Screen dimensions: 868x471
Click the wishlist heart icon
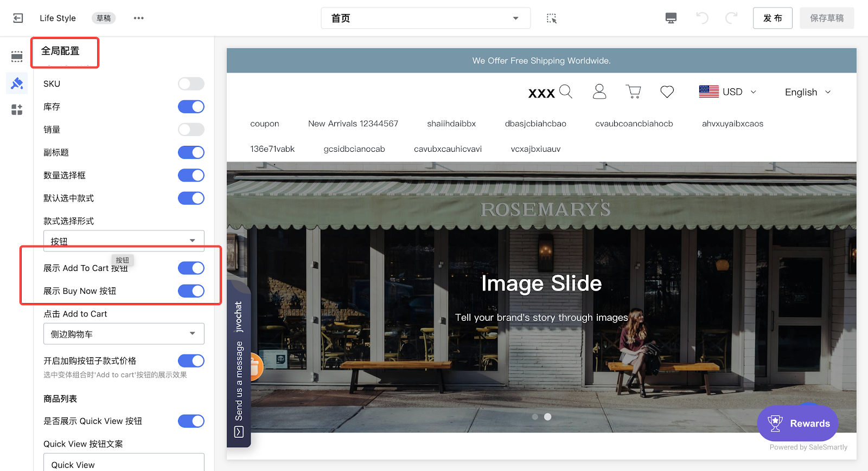coord(667,92)
